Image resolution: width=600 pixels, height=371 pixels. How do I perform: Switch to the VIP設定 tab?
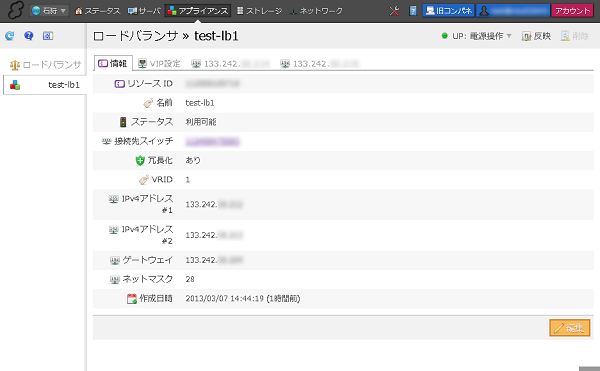coord(159,63)
